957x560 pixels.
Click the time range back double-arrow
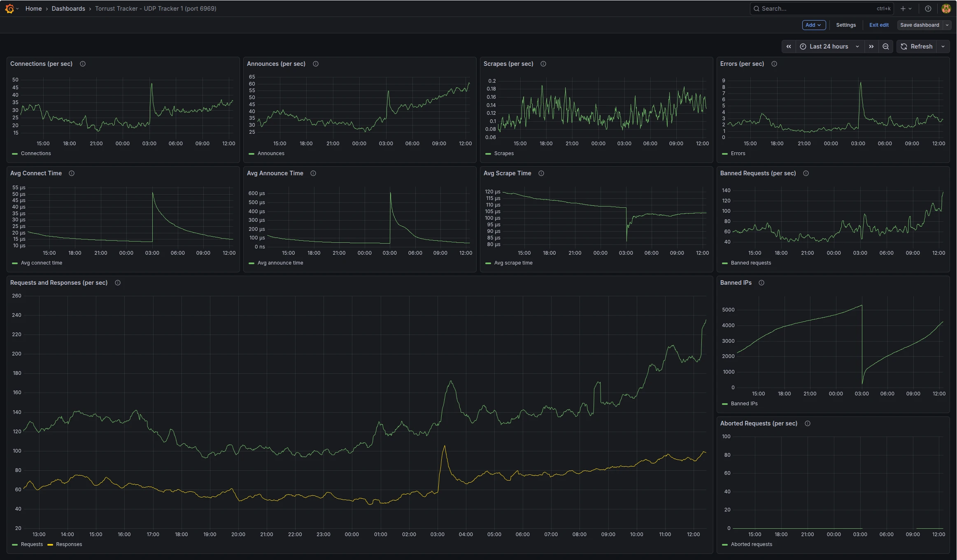point(789,46)
